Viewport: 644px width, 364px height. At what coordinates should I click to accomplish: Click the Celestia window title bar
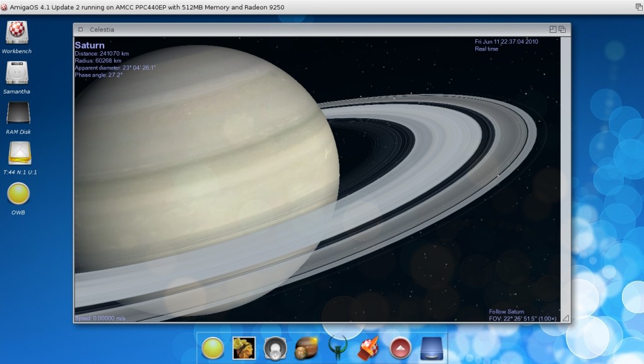point(316,30)
